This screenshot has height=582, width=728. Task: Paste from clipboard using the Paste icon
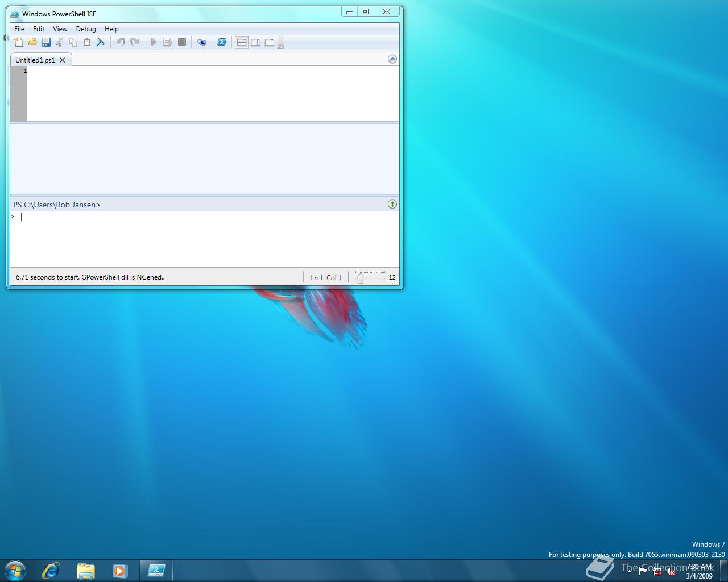tap(87, 42)
